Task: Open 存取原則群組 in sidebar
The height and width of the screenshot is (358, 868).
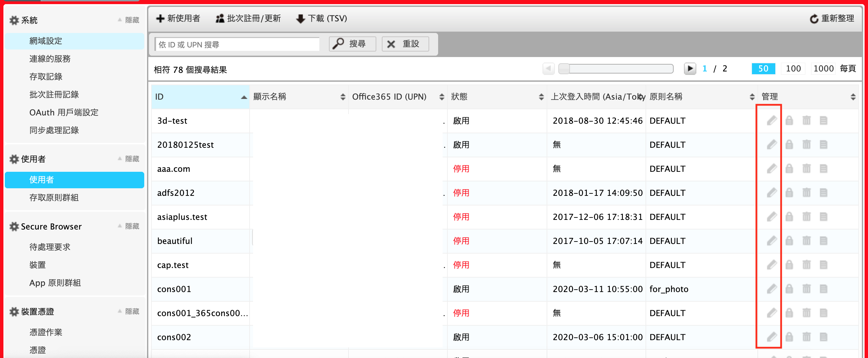Action: point(75,198)
